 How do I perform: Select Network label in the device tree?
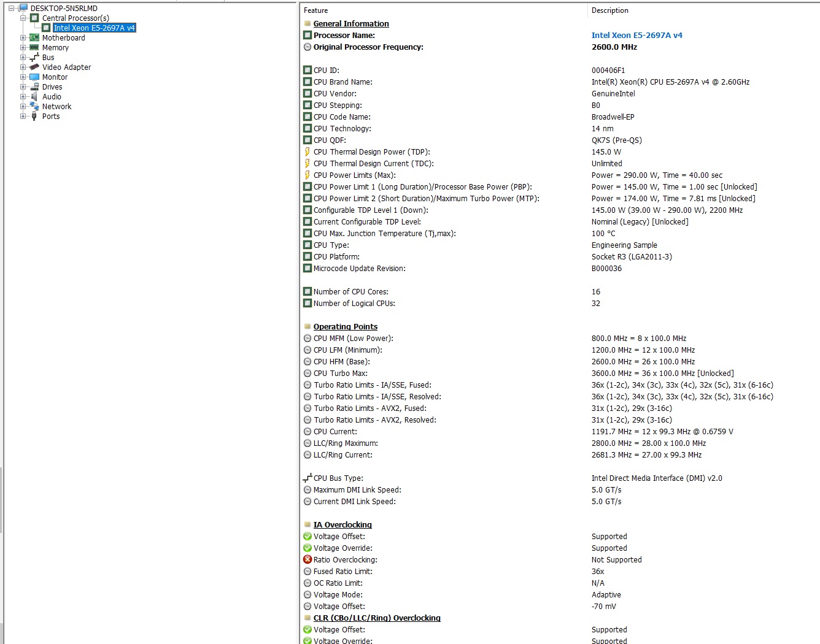pyautogui.click(x=56, y=107)
